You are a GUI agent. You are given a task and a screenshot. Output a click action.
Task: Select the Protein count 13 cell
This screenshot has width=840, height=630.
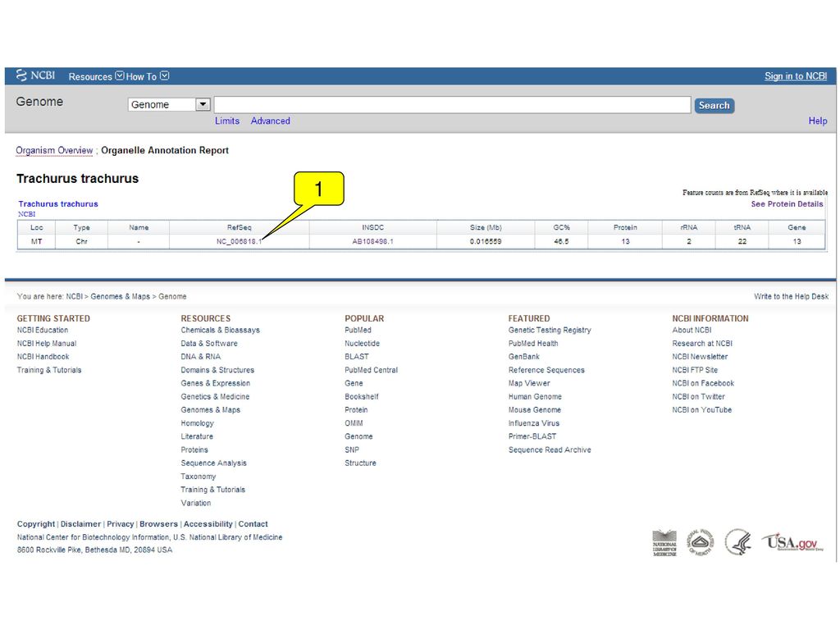(625, 242)
